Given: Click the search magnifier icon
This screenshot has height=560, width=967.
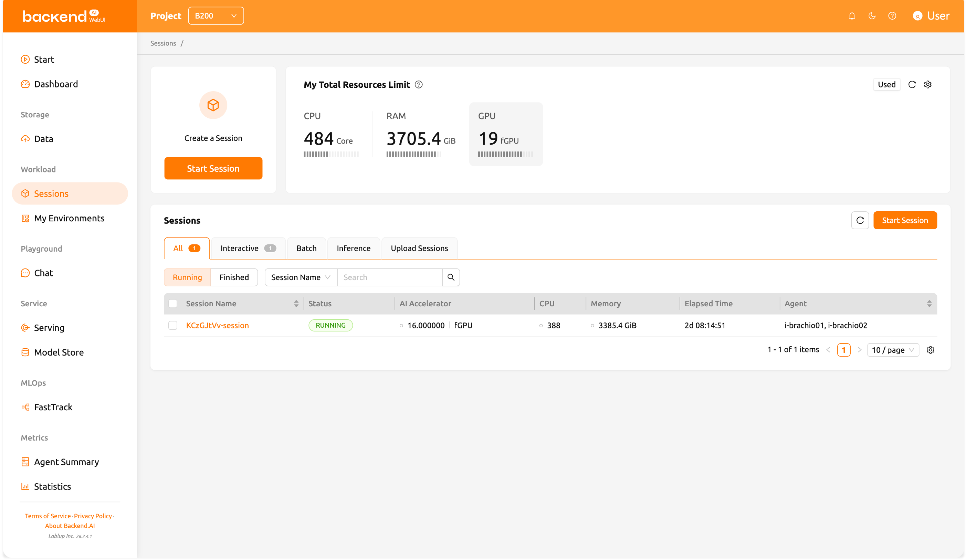Looking at the screenshot, I should pyautogui.click(x=451, y=277).
